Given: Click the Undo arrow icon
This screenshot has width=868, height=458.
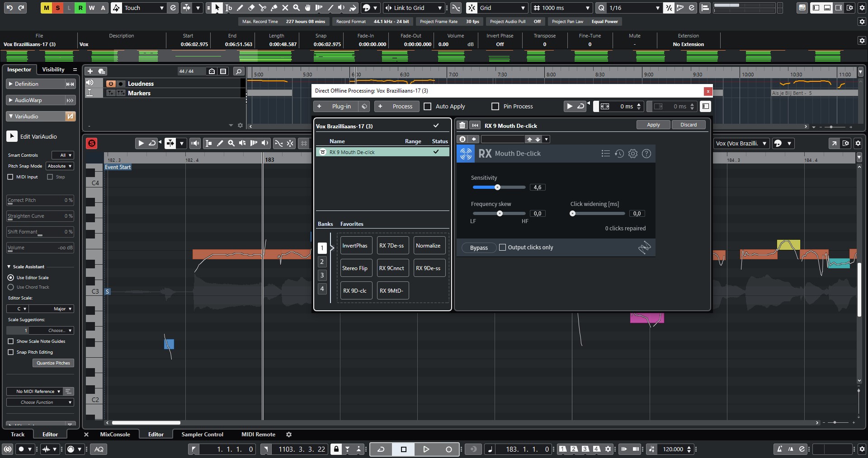Looking at the screenshot, I should coord(9,8).
